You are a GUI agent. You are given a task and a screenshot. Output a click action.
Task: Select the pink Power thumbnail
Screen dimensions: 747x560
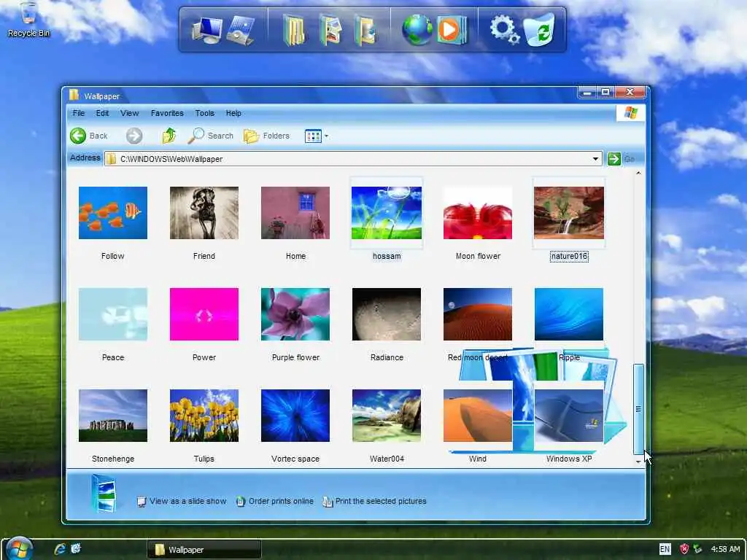204,314
